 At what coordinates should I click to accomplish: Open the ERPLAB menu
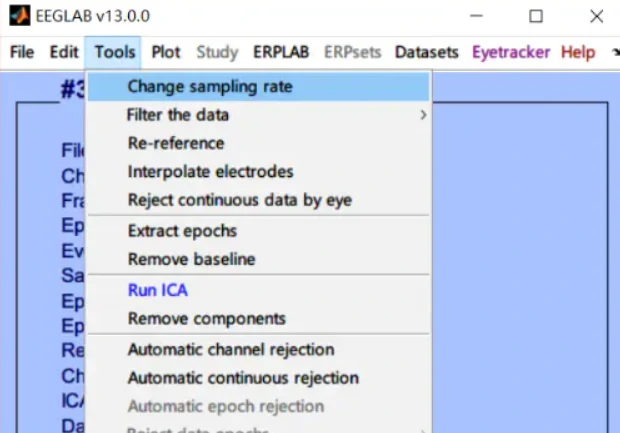[281, 52]
